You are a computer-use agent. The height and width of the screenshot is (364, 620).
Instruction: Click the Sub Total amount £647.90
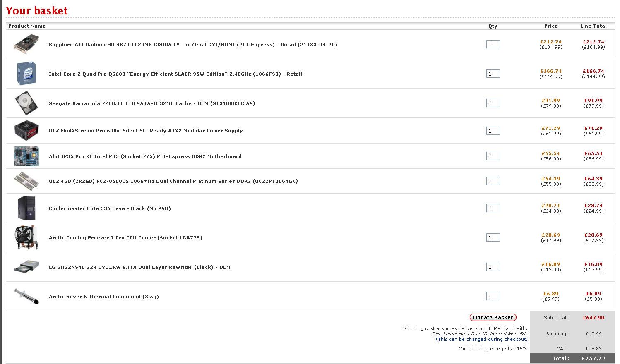(594, 318)
